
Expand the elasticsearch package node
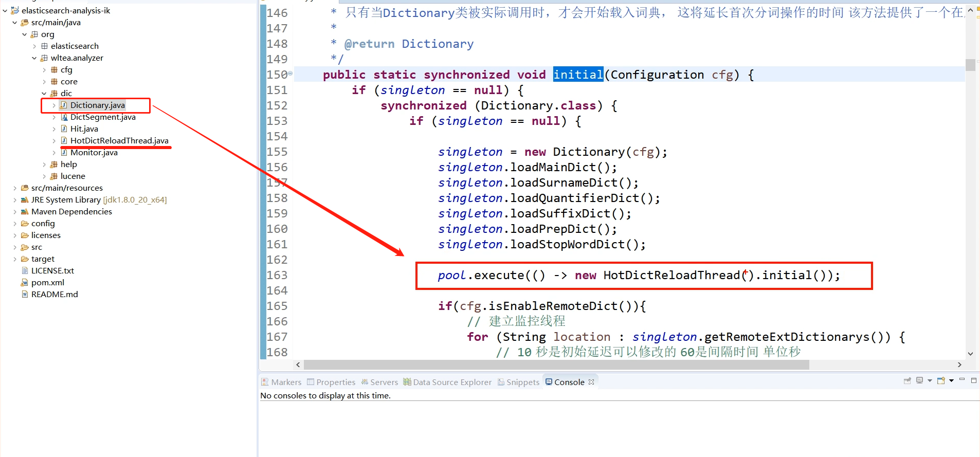point(34,46)
